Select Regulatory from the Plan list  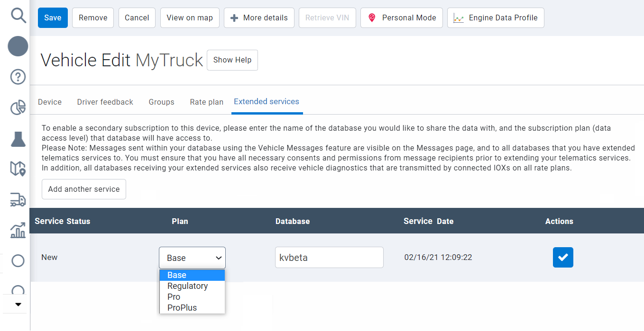[187, 286]
